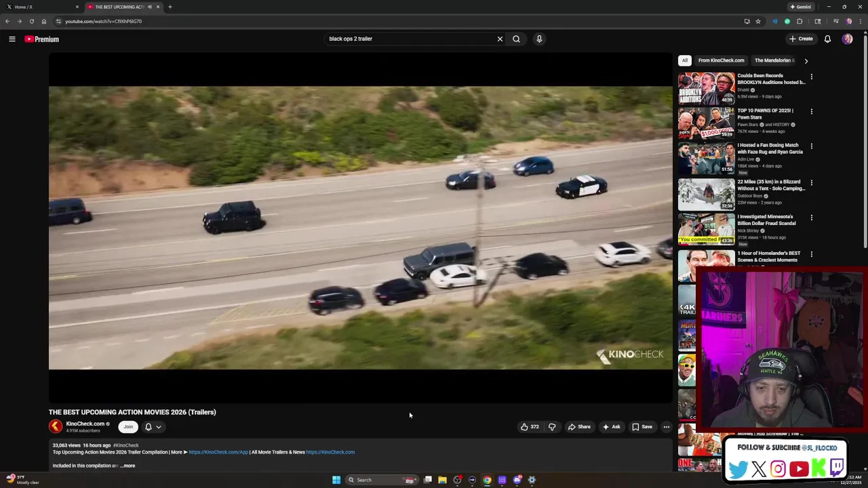868x488 pixels.
Task: Click the #KinoCheck hashtag
Action: coord(125,445)
